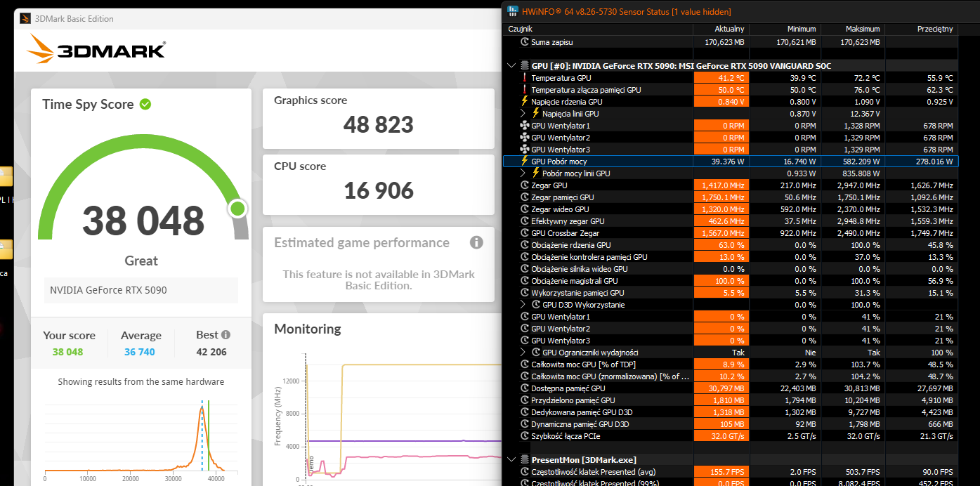Screen dimensions: 980x486
Task: Click the green checkmark beside Time Spy Score
Action: [x=145, y=104]
